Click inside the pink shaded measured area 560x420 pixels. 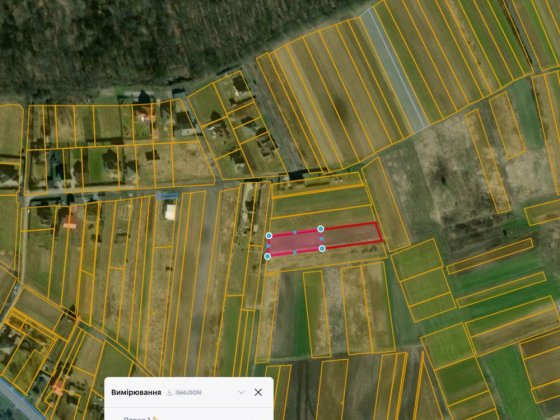295,242
